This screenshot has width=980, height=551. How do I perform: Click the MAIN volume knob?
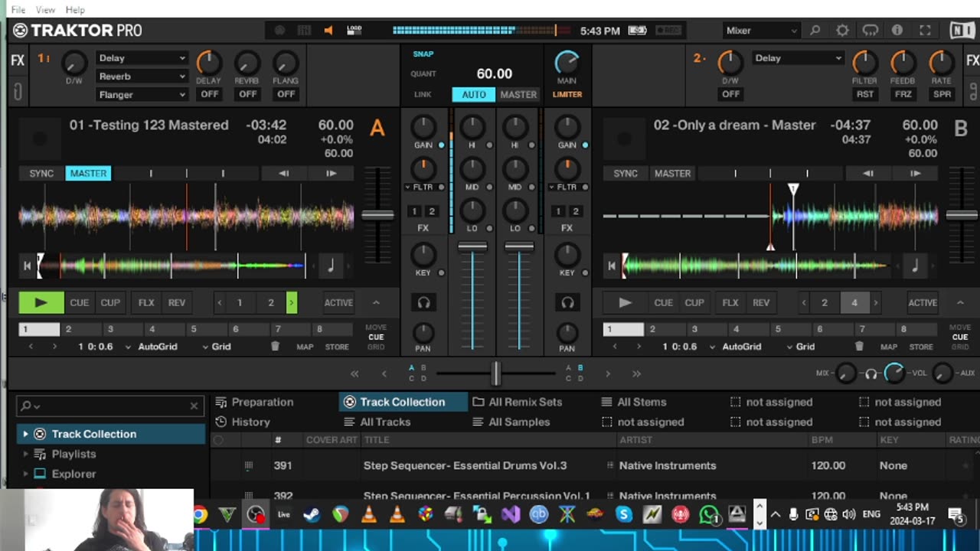pos(567,64)
